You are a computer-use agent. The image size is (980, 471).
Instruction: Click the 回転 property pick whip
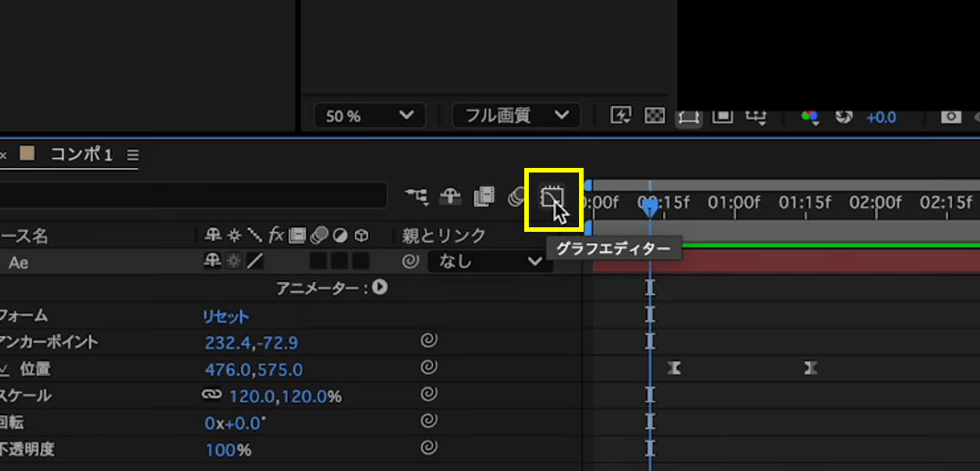tap(428, 421)
